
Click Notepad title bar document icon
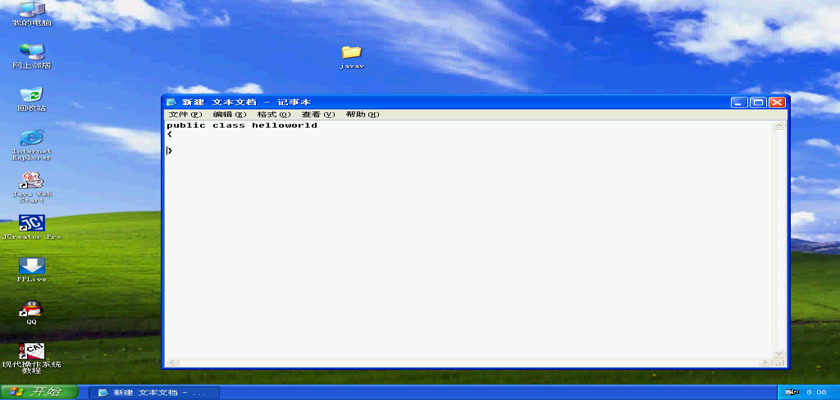coord(171,102)
